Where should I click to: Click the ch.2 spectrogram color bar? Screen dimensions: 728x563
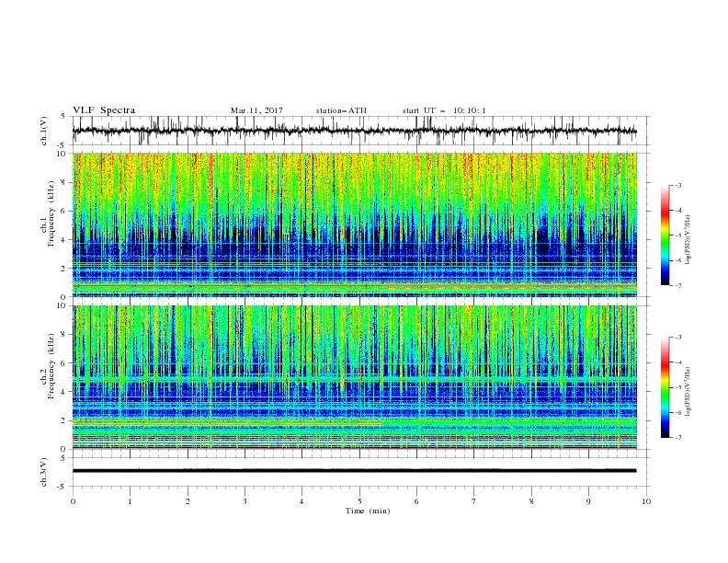click(x=665, y=387)
